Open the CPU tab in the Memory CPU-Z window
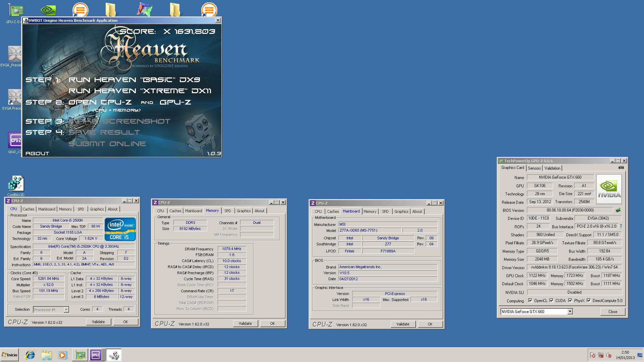This screenshot has height=362, width=644. pos(161,211)
